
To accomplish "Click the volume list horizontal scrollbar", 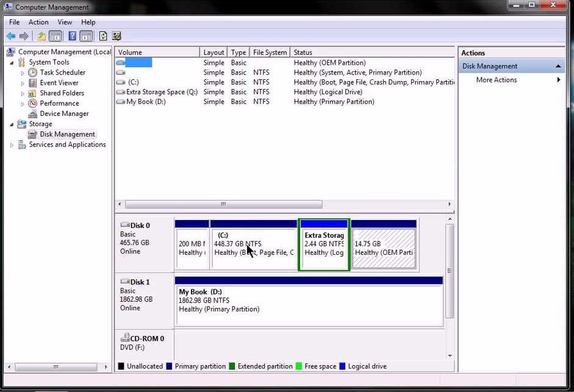I will tap(223, 204).
